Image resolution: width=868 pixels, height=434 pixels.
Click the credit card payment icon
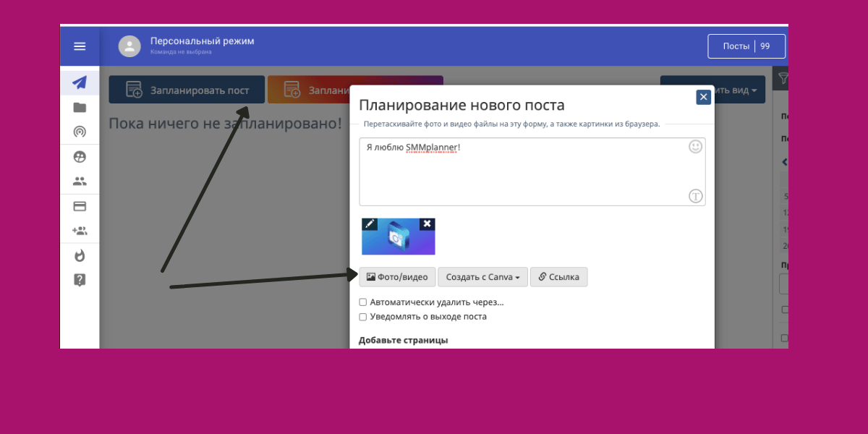pyautogui.click(x=80, y=206)
